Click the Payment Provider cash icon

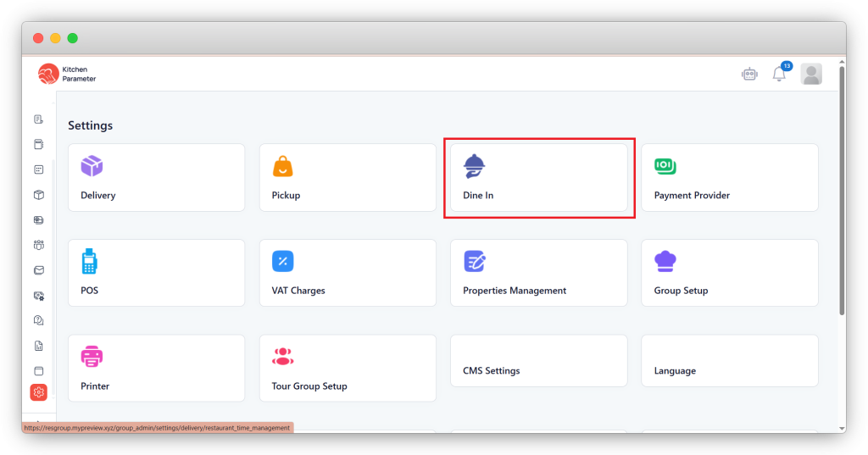(665, 166)
